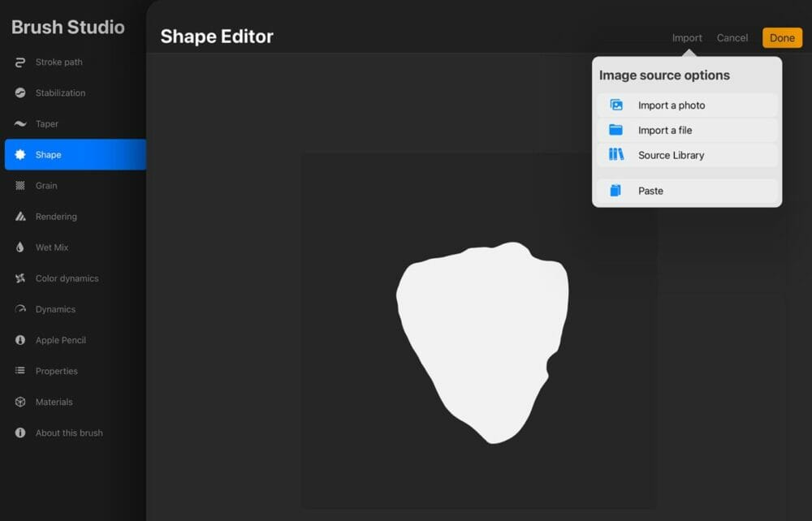Screen dimensions: 812x521
Task: Confirm changes with the Done button
Action: tap(781, 37)
